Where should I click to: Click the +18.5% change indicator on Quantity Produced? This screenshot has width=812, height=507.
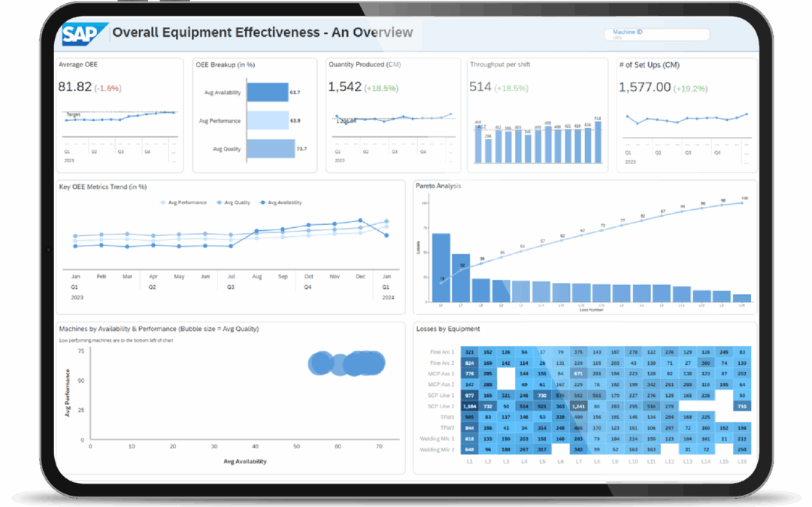(380, 88)
